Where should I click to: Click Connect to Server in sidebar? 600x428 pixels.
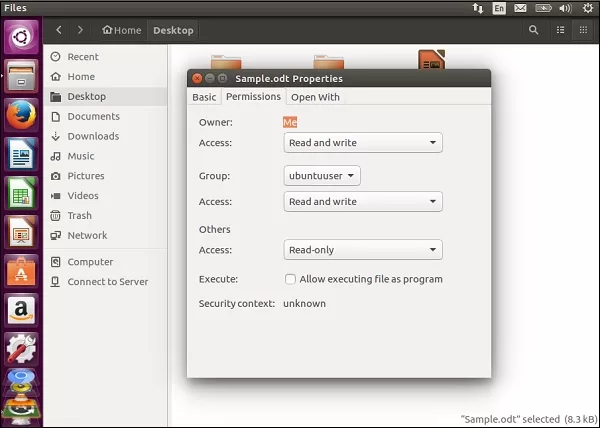tap(107, 282)
